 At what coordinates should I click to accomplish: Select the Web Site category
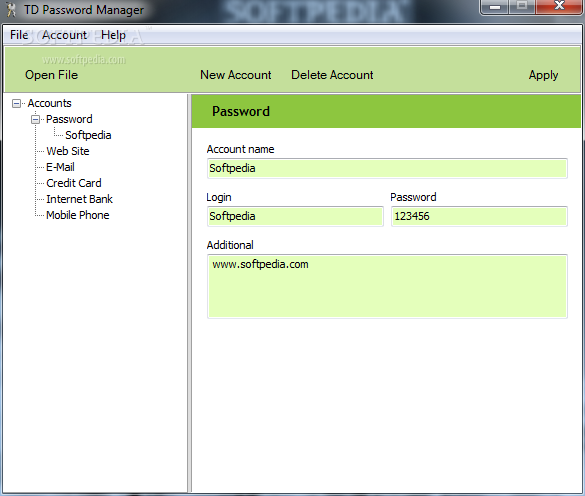tap(68, 151)
